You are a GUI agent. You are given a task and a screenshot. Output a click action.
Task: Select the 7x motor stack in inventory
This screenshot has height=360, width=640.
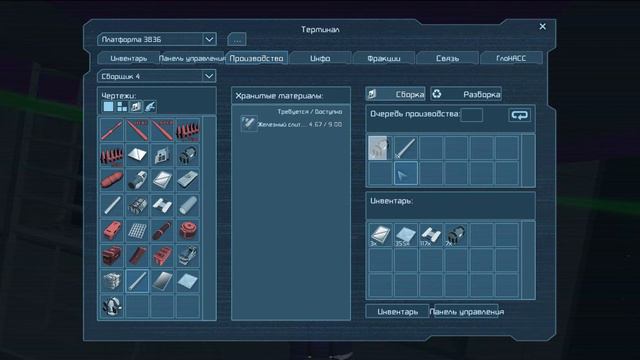click(x=456, y=235)
